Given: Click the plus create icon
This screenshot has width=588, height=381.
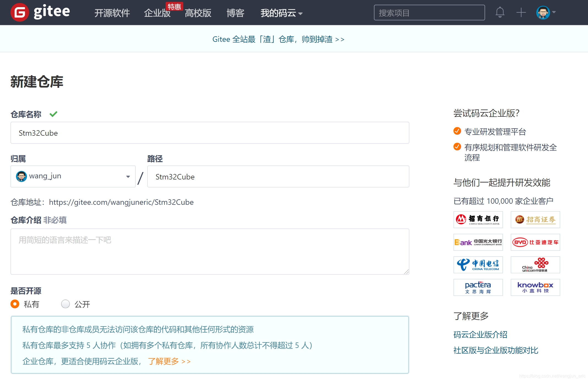Looking at the screenshot, I should tap(521, 12).
